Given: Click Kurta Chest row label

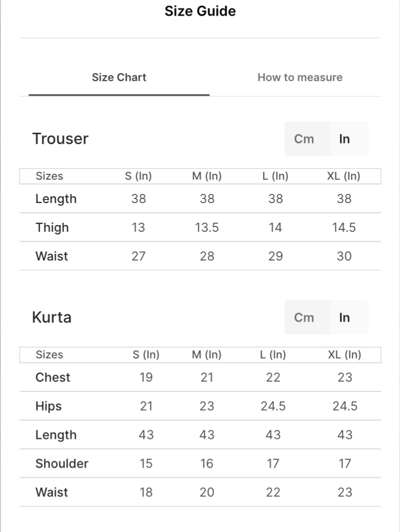Looking at the screenshot, I should click(53, 377).
